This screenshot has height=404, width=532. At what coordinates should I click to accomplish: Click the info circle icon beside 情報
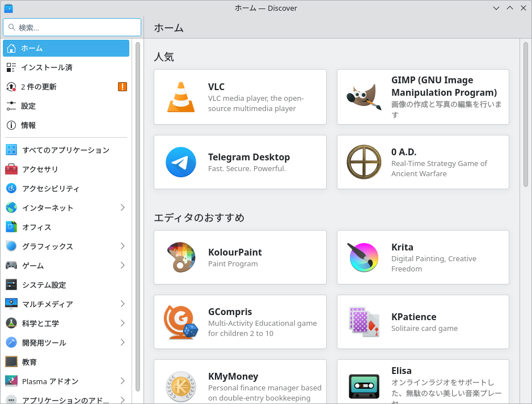click(x=11, y=125)
